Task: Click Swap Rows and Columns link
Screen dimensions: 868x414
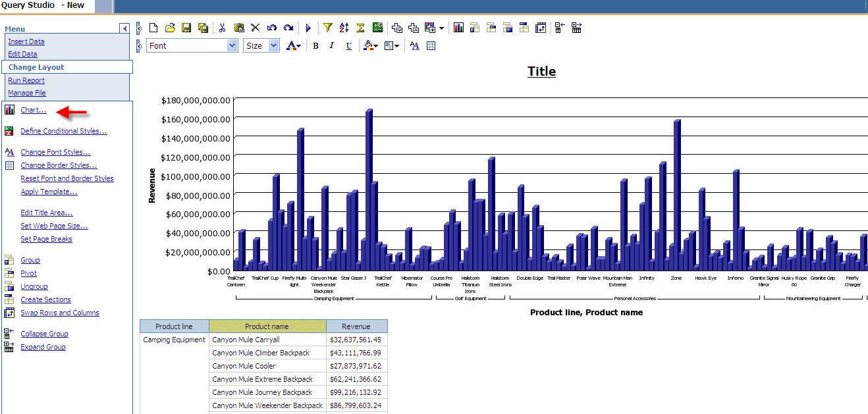Action: point(59,313)
